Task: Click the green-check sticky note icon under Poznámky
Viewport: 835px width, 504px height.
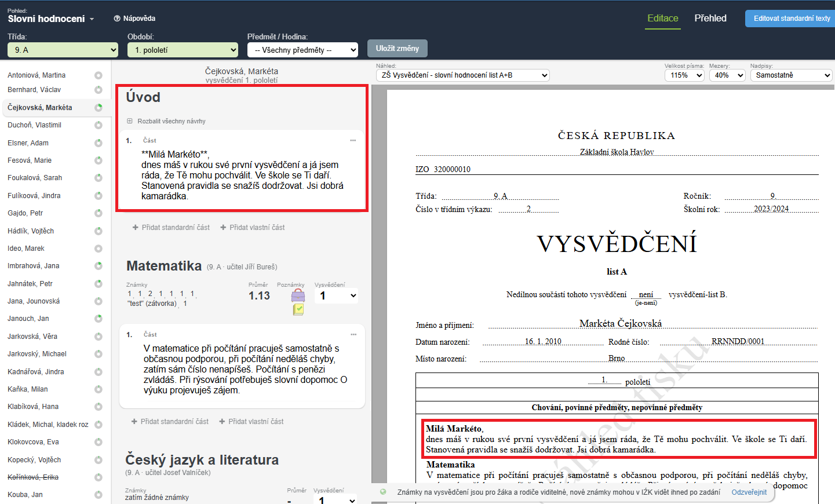Action: (x=298, y=309)
